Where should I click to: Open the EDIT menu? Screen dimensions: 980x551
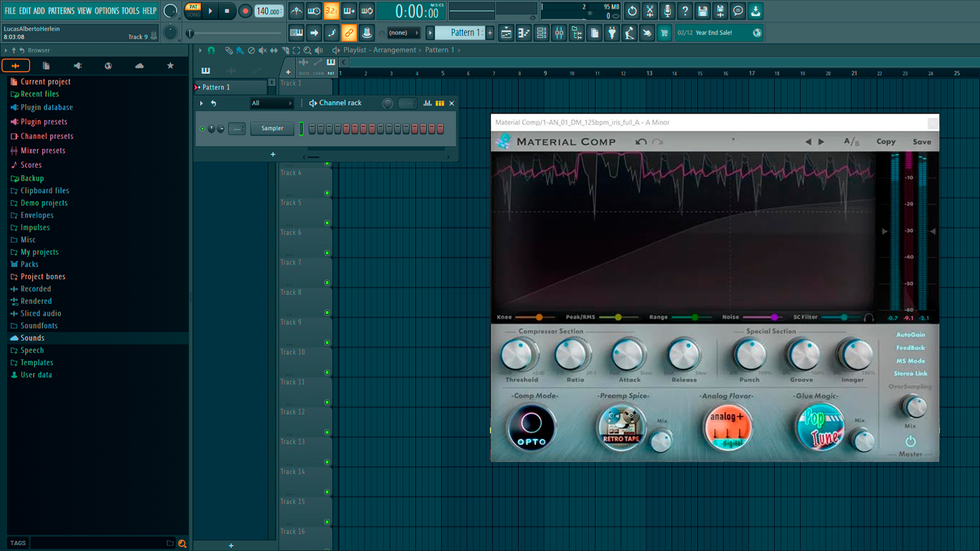[25, 11]
